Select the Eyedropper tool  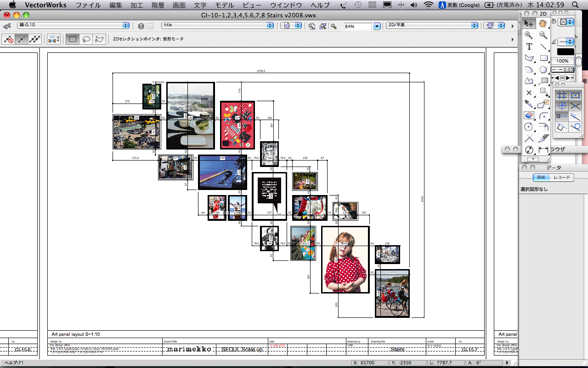[529, 104]
